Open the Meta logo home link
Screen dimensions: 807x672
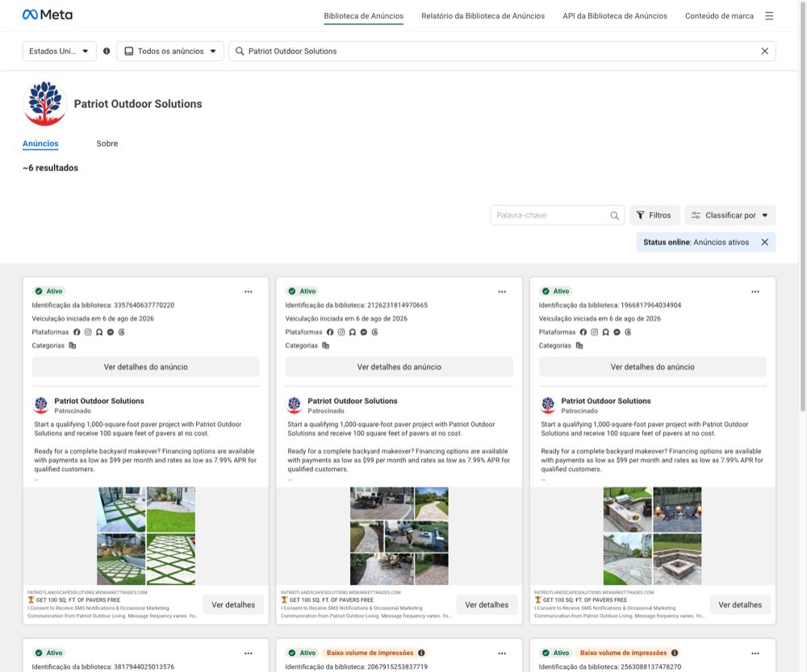point(48,15)
